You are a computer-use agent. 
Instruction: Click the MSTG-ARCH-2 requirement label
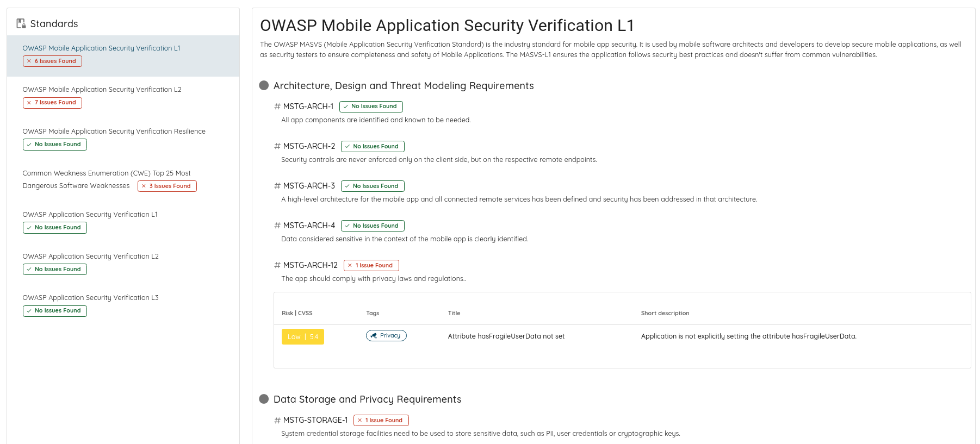coord(309,146)
